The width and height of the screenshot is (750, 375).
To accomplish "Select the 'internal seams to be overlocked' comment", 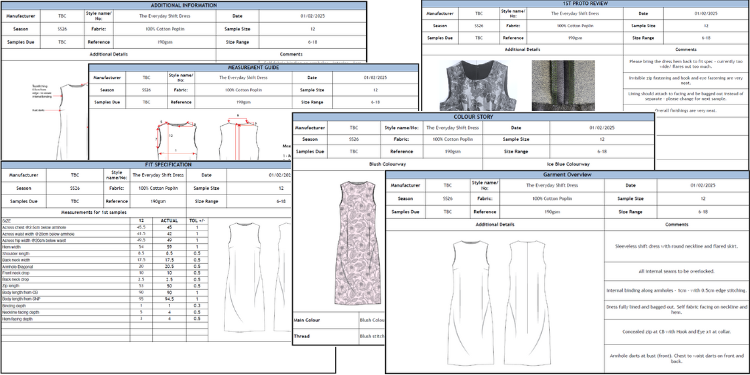I will (676, 271).
